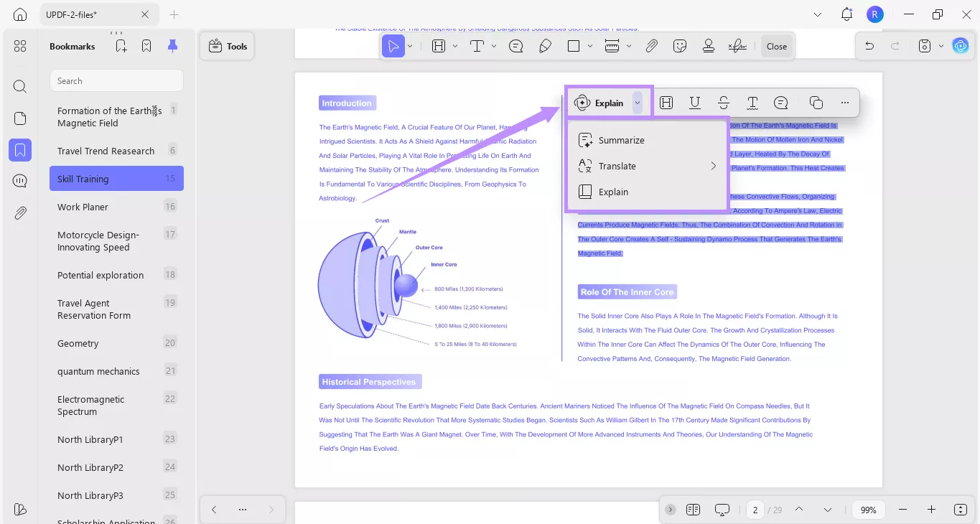Select the stamp tool icon
Screen dimensions: 980x524
(709, 46)
